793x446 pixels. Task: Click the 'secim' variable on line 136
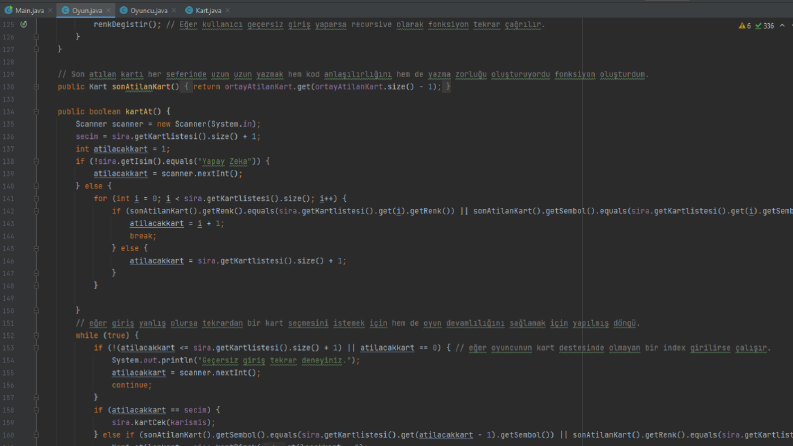(86, 137)
